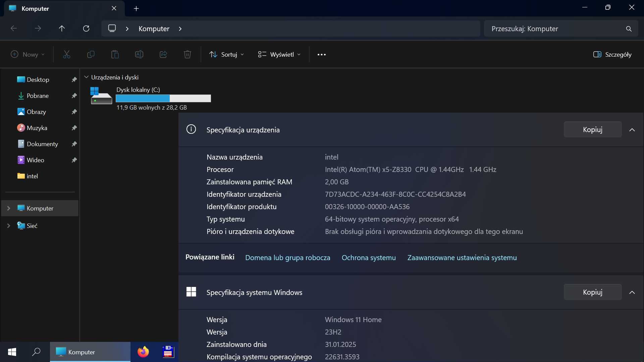Open Domena lub grupa robocza link

coord(287,257)
